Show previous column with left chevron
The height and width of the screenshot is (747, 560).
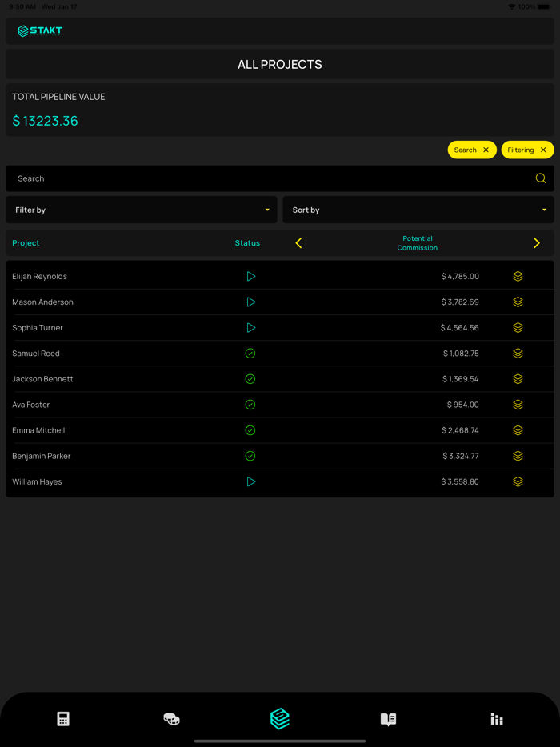299,243
